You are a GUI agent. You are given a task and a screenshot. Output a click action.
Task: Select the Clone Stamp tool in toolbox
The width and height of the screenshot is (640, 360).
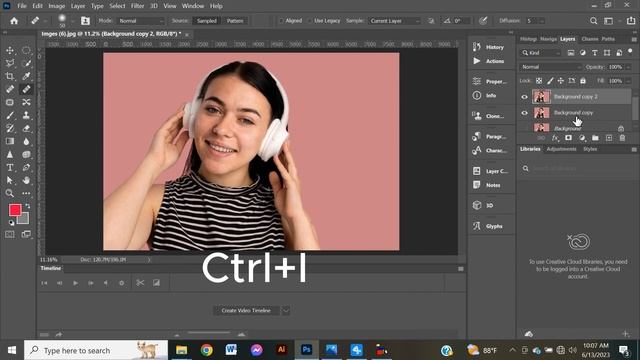point(26,115)
